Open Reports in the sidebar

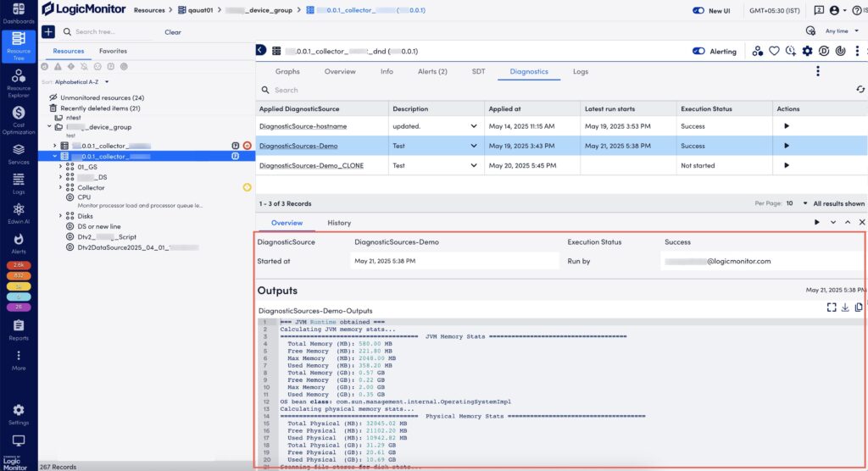click(19, 330)
